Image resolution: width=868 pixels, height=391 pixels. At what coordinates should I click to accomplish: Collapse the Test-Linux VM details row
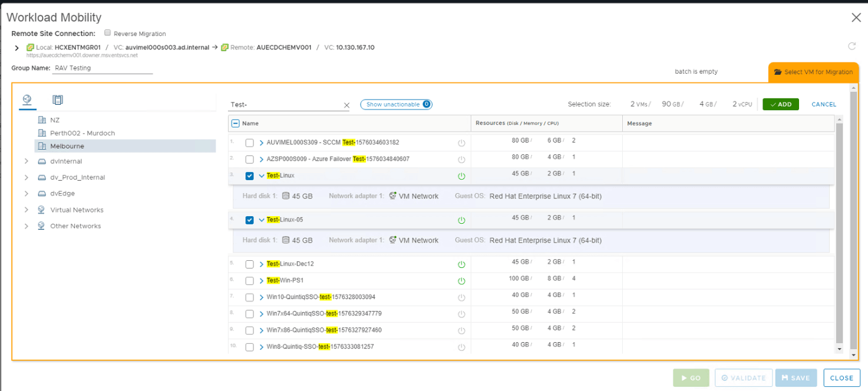point(262,176)
